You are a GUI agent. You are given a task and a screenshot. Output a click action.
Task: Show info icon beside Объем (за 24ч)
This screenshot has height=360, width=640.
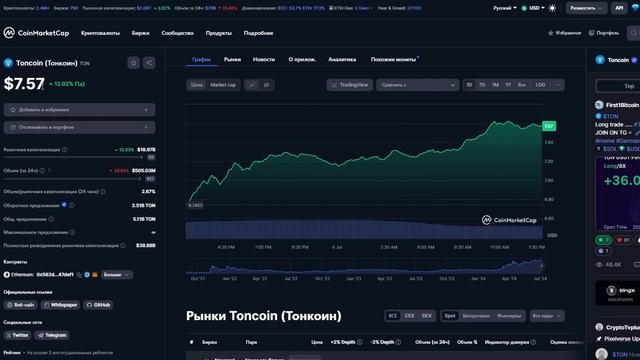coord(42,171)
